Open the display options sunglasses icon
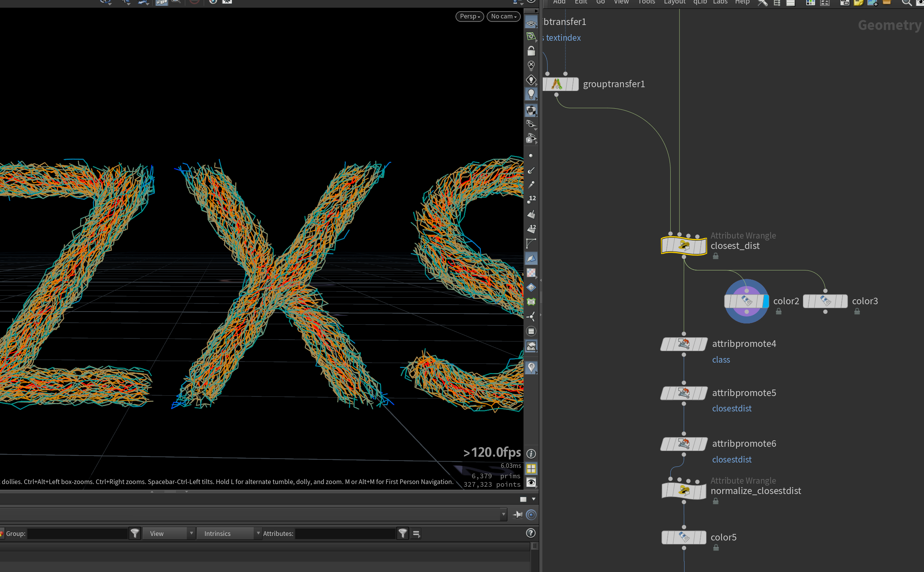Image resolution: width=924 pixels, height=572 pixels. coord(531,124)
